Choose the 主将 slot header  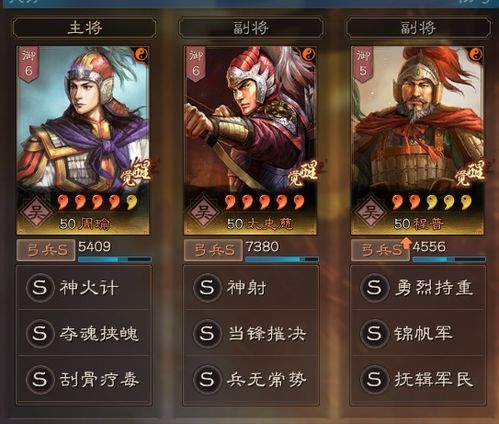[84, 28]
